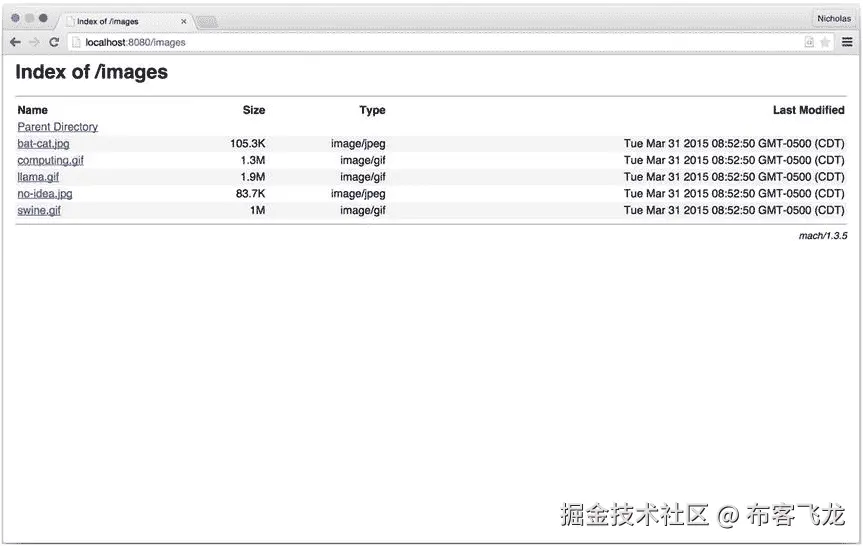This screenshot has height=546, width=863.
Task: Open the bat-cat.jpg file link
Action: tap(43, 144)
